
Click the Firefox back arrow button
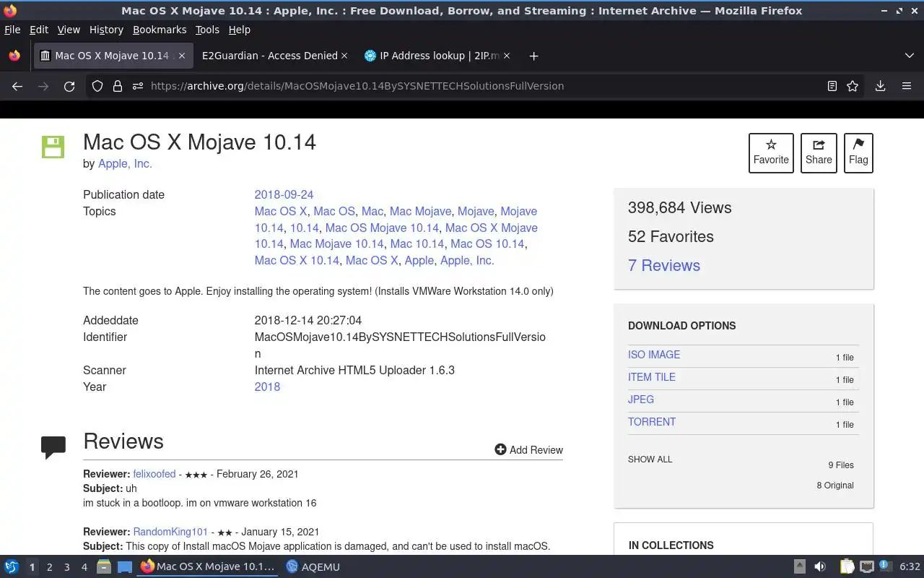(x=17, y=86)
